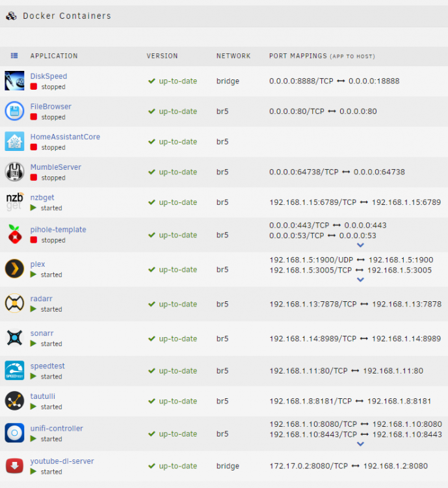Open the unifi-controller container link
448x488 pixels.
tap(57, 429)
